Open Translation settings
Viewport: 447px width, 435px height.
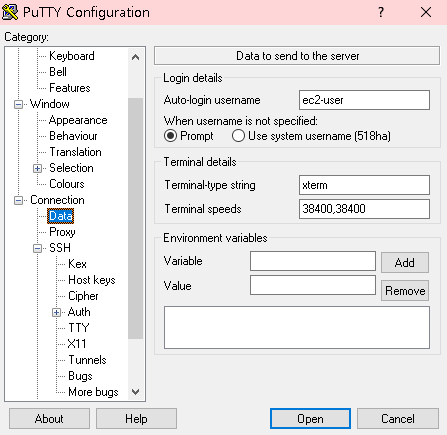pos(75,152)
